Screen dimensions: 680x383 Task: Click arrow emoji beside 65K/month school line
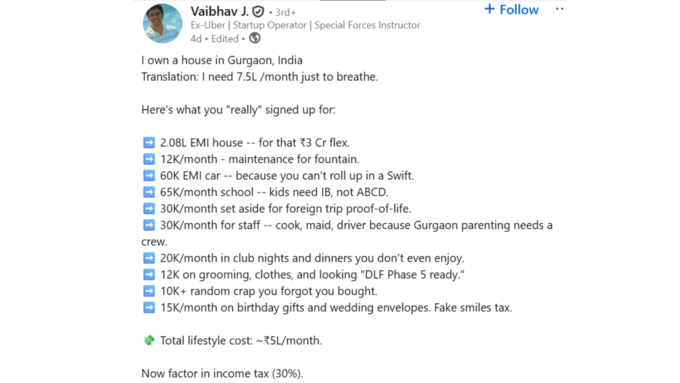[x=149, y=192]
